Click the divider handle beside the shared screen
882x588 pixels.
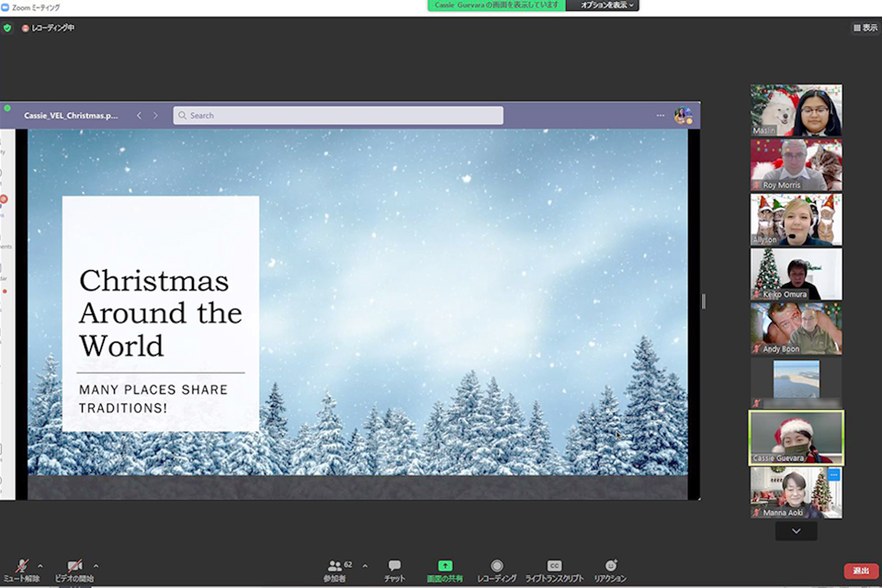point(703,301)
